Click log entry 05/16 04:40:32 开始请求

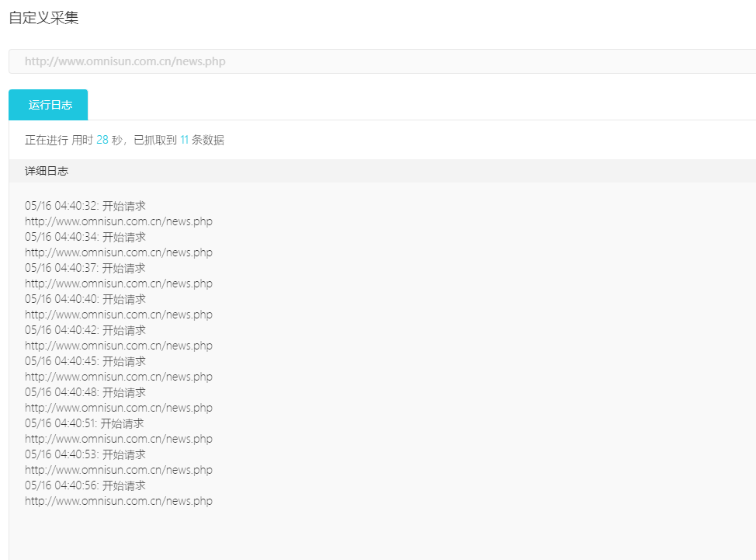point(85,206)
